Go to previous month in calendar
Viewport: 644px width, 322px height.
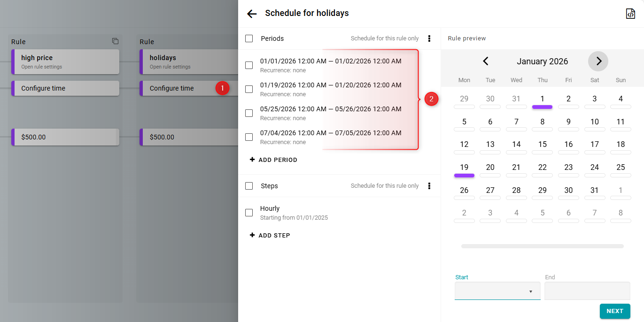point(486,61)
